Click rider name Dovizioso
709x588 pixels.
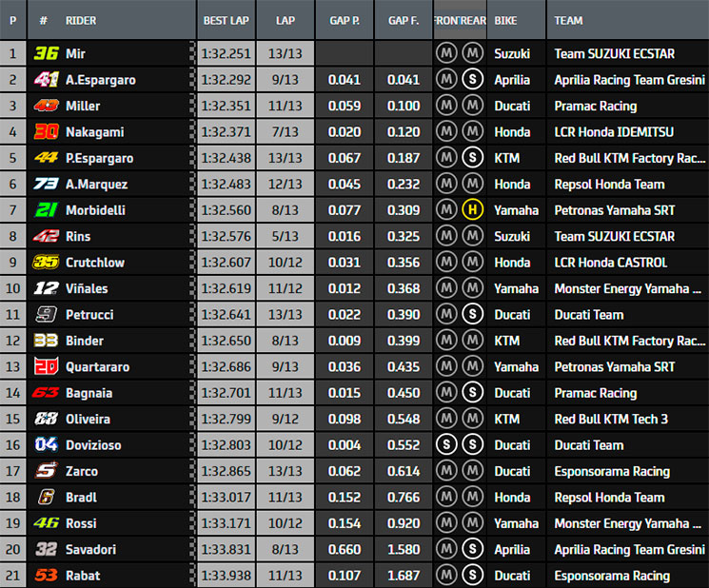(x=93, y=445)
